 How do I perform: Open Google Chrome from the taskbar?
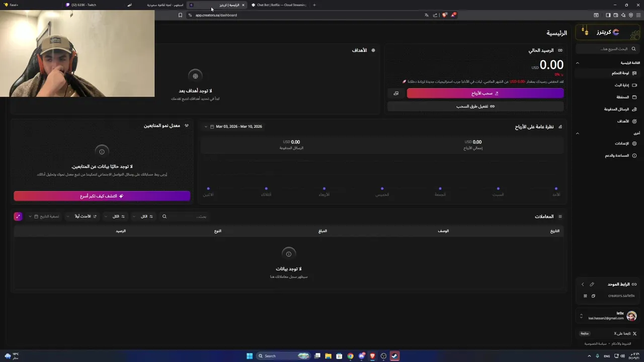[x=350, y=356]
